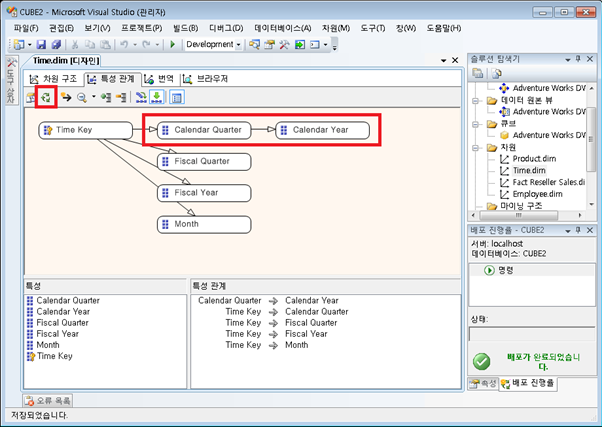Click the Copy icon in the toolbar
Viewport: 602px width, 427px height.
point(90,45)
